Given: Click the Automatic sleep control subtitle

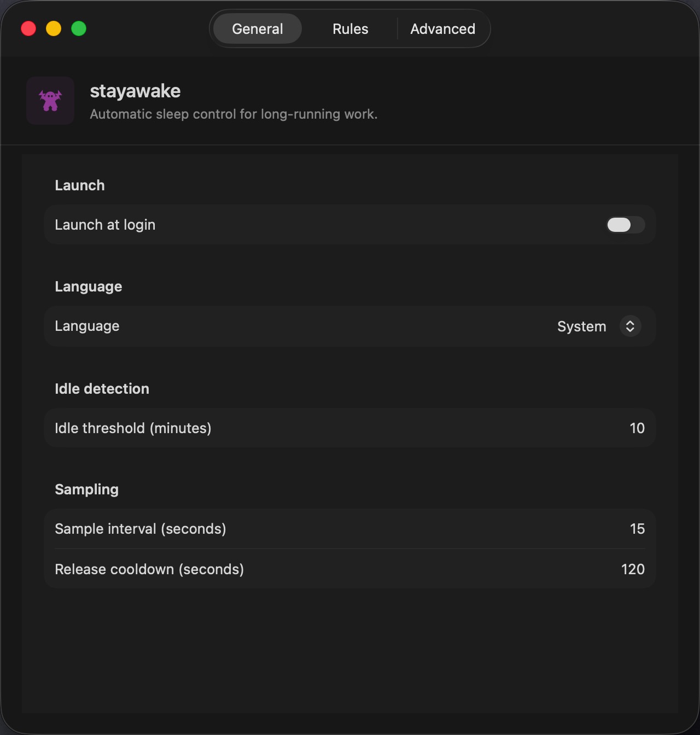Looking at the screenshot, I should (234, 114).
